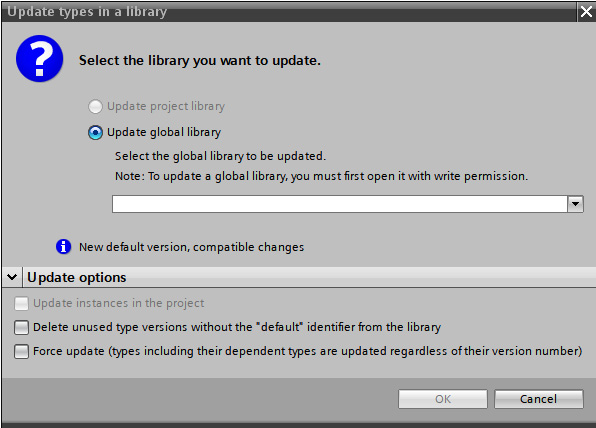Viewport: 596px width, 428px height.
Task: Select the Update project library radio button
Action: [x=95, y=106]
